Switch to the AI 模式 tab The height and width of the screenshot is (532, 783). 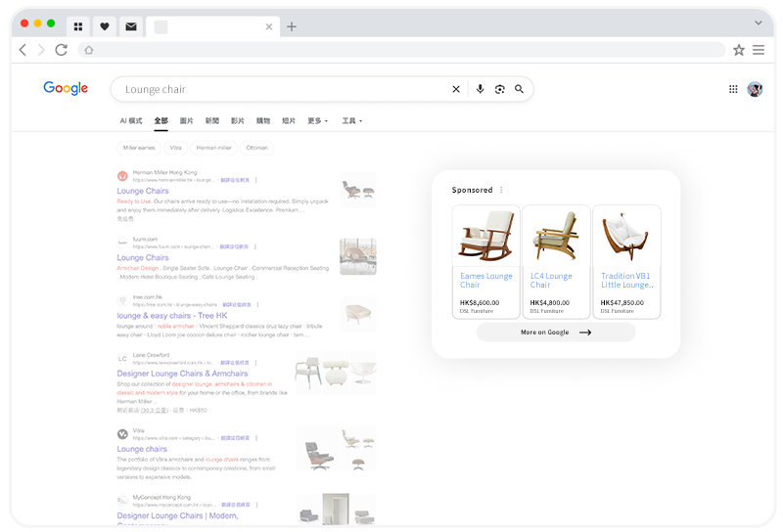(x=131, y=120)
